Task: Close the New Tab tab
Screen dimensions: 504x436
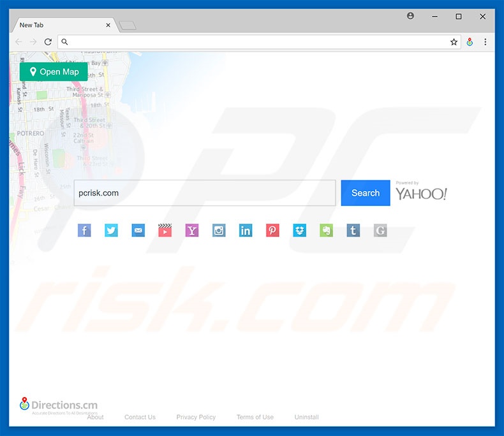Action: 108,25
